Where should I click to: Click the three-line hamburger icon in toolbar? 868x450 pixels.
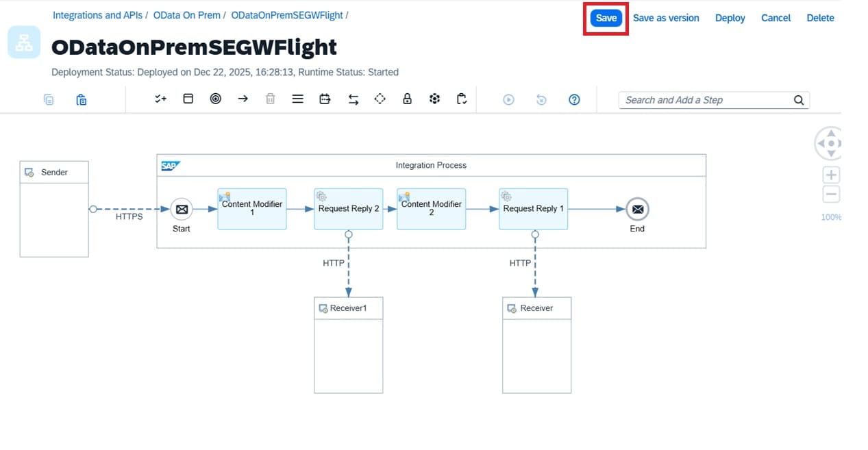pyautogui.click(x=297, y=99)
